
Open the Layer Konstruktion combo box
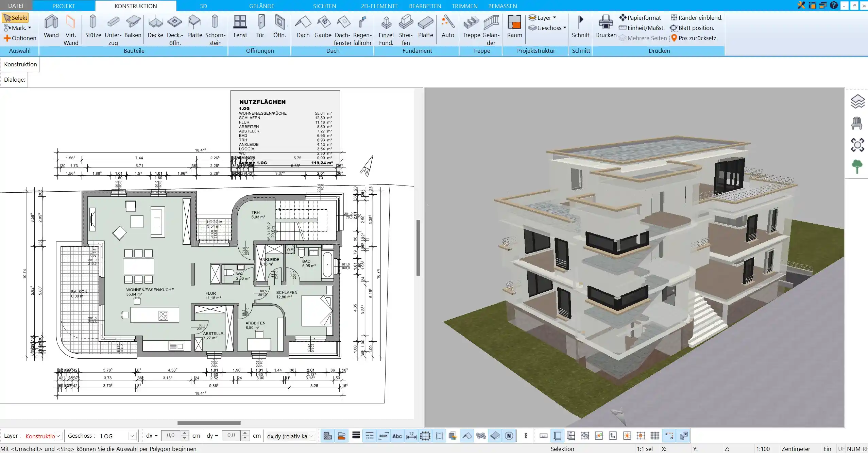[x=43, y=436]
